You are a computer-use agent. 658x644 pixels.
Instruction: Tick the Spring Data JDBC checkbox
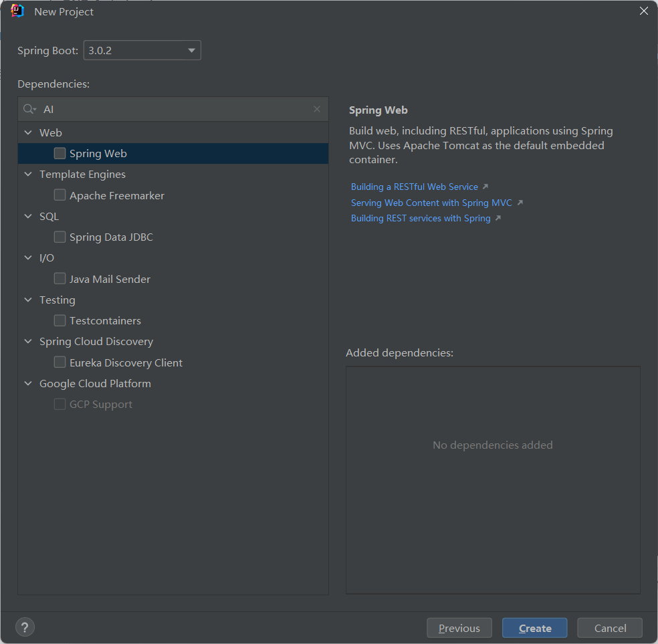click(60, 237)
